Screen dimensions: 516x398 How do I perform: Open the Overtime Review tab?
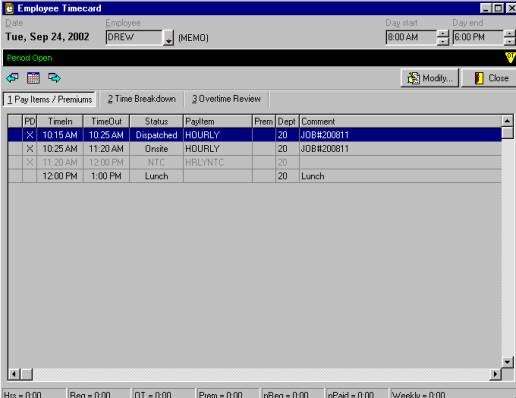coord(226,99)
